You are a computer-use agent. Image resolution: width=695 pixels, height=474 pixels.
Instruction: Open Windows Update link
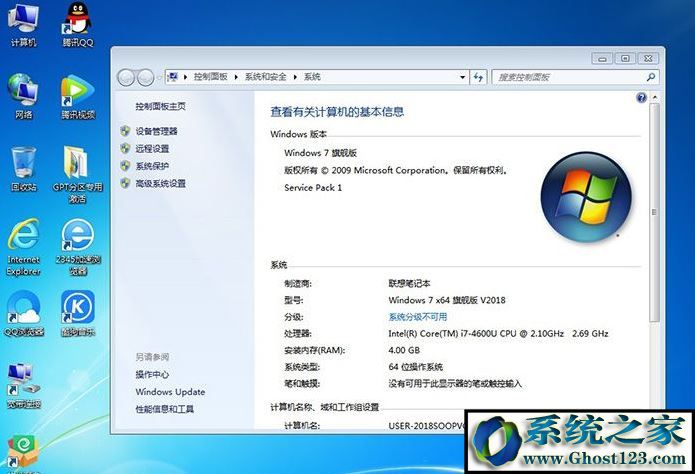[170, 392]
